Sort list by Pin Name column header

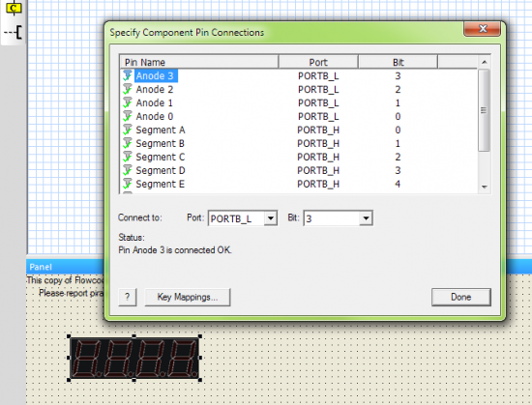tap(199, 63)
